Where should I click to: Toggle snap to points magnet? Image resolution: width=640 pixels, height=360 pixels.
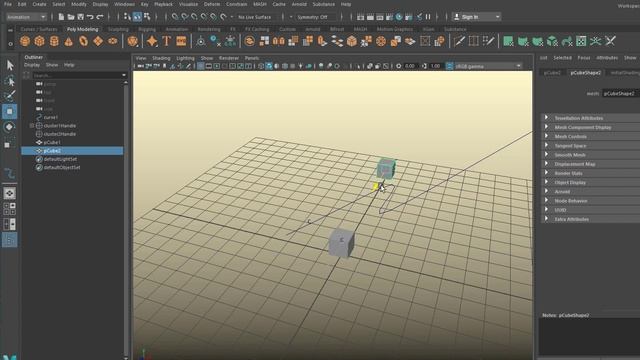(194, 17)
